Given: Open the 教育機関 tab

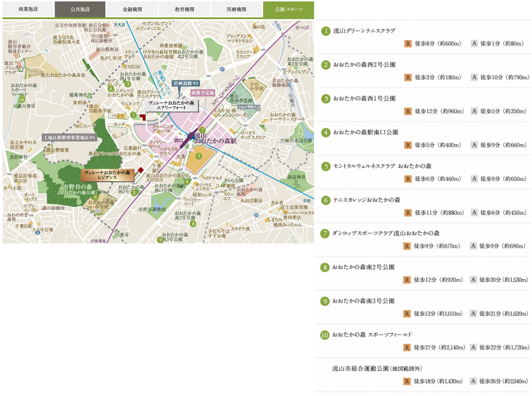Looking at the screenshot, I should click(x=184, y=9).
